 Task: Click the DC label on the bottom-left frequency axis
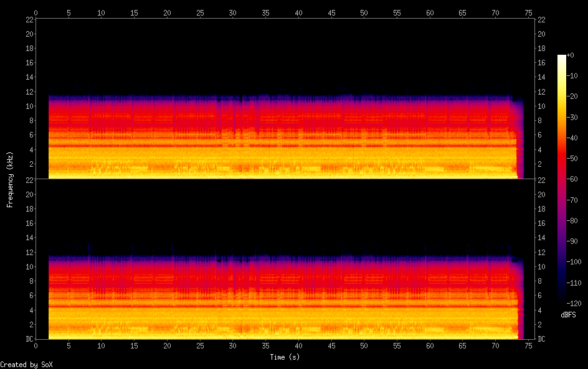(29, 339)
